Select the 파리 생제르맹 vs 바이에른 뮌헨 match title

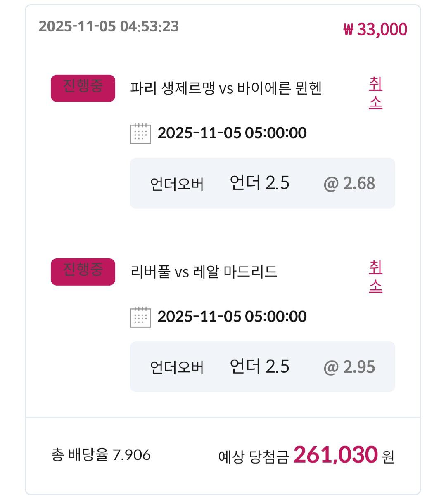(x=226, y=88)
